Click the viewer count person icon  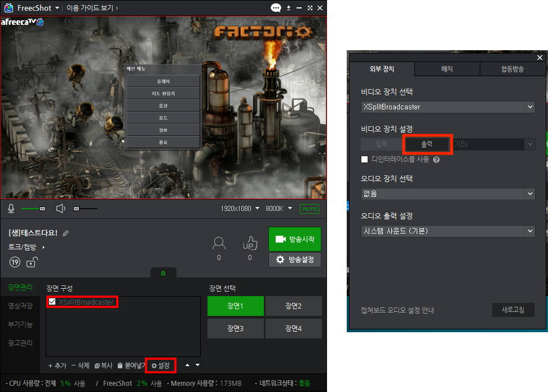pos(219,243)
